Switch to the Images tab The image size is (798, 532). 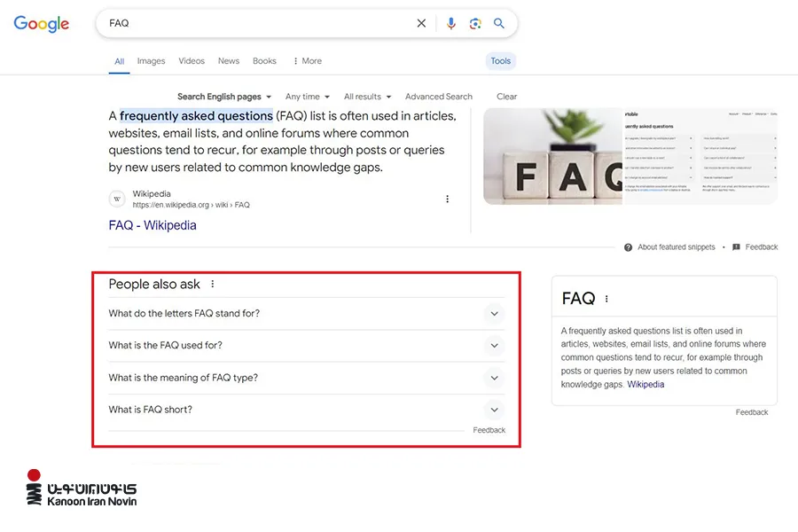click(151, 61)
